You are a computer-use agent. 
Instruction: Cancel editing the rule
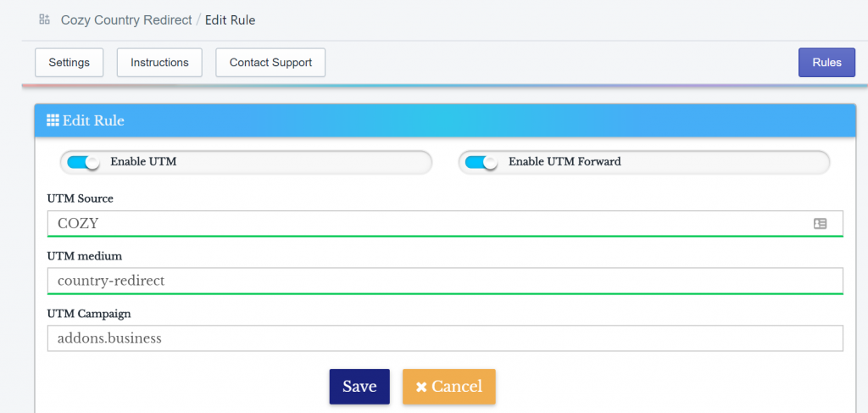[449, 387]
